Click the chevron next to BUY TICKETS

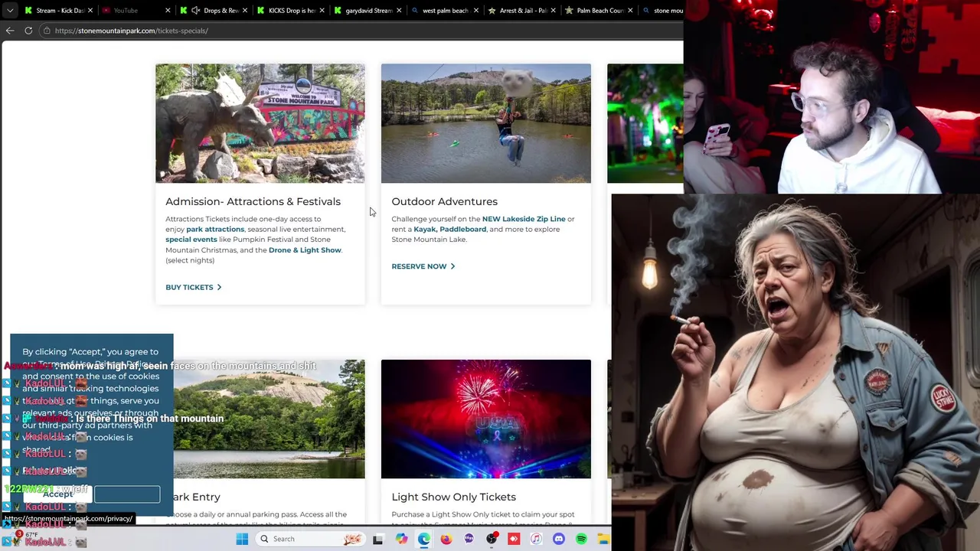coord(219,287)
